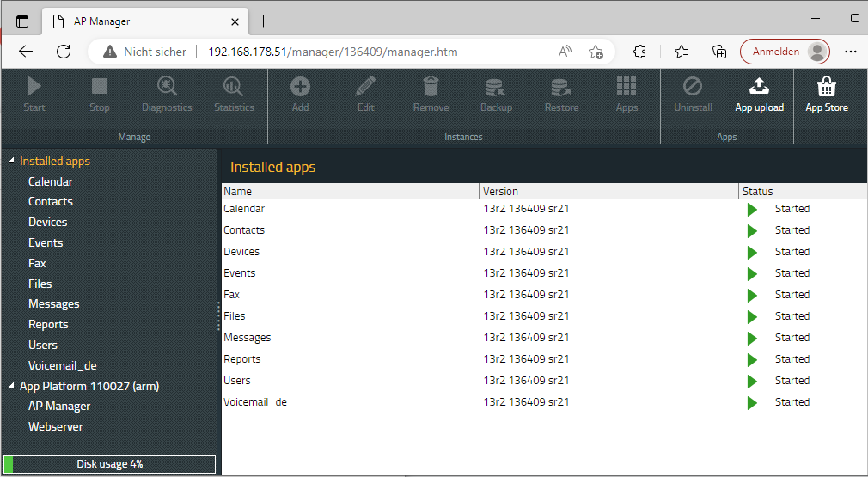Click the Backup database icon
The height and width of the screenshot is (477, 868).
pyautogui.click(x=496, y=87)
